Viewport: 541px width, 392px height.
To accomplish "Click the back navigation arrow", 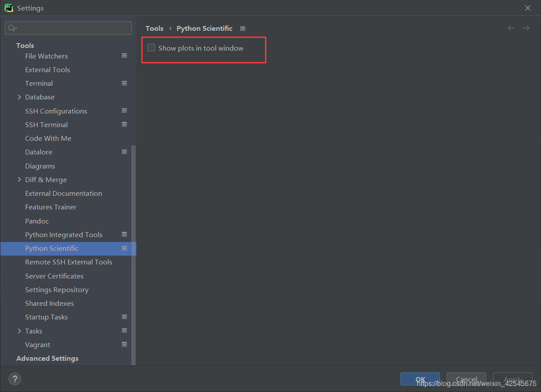I will (x=511, y=28).
